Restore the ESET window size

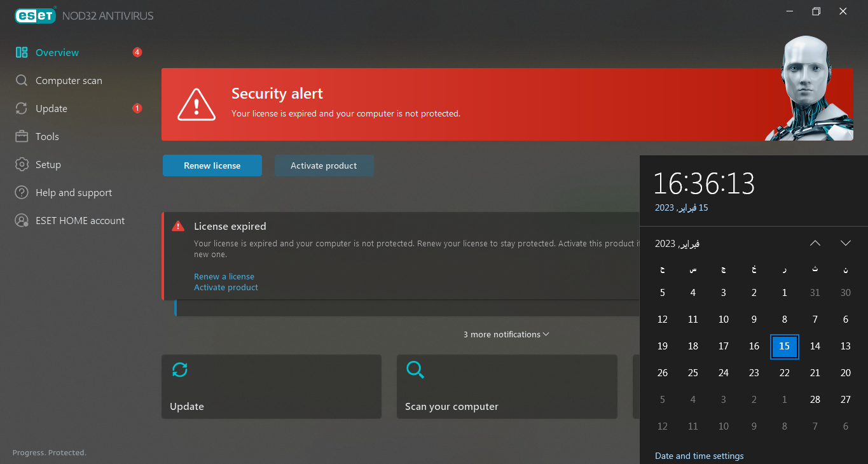pos(816,11)
